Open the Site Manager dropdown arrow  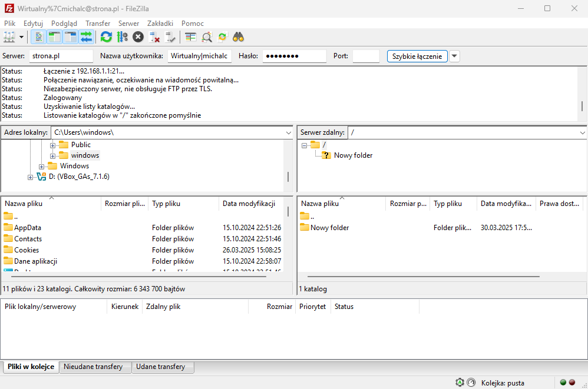[21, 37]
